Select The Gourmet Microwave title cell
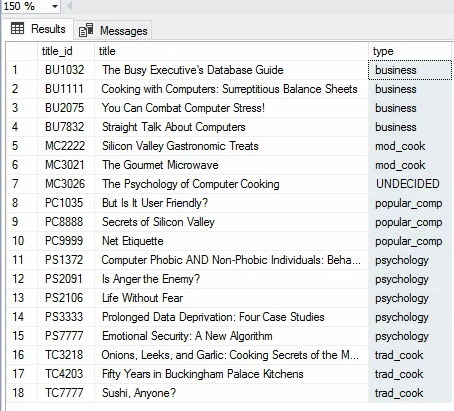Viewport: 454px width, 411px height. click(231, 165)
